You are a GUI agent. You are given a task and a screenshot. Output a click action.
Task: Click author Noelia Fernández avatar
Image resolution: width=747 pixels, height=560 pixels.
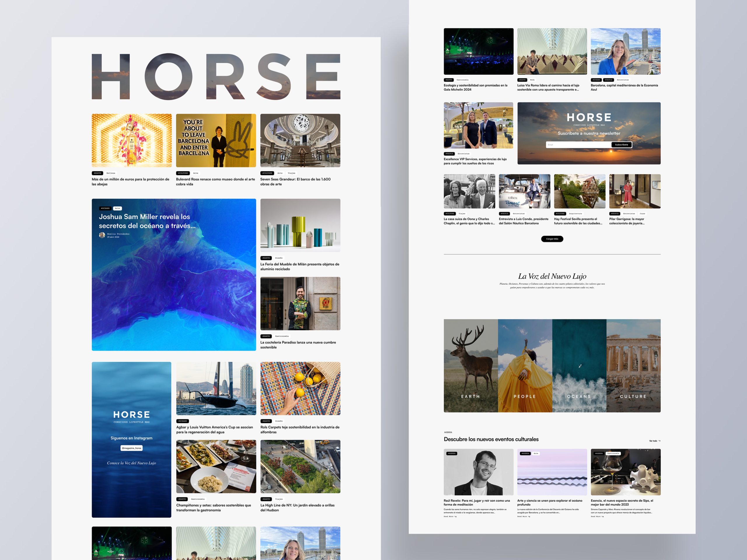click(x=102, y=235)
